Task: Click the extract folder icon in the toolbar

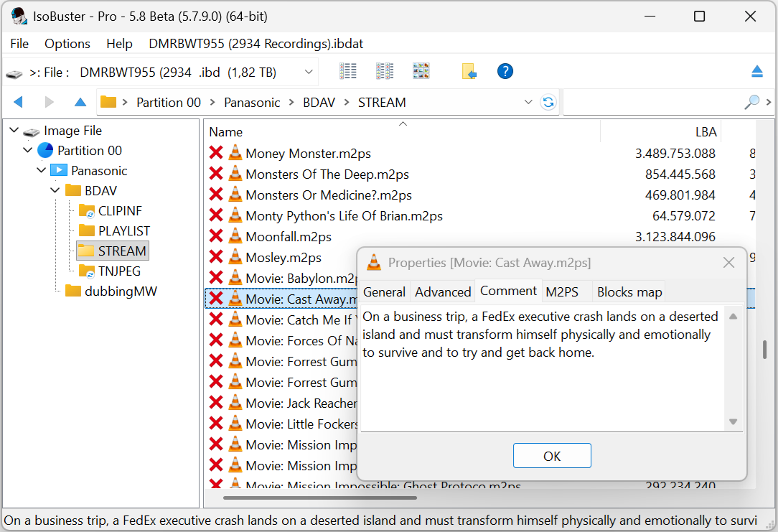Action: (x=469, y=71)
